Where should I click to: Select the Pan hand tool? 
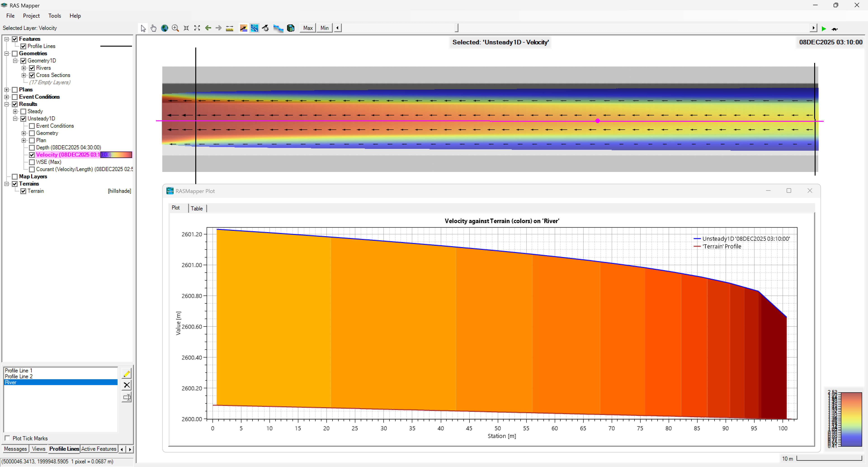pyautogui.click(x=154, y=28)
